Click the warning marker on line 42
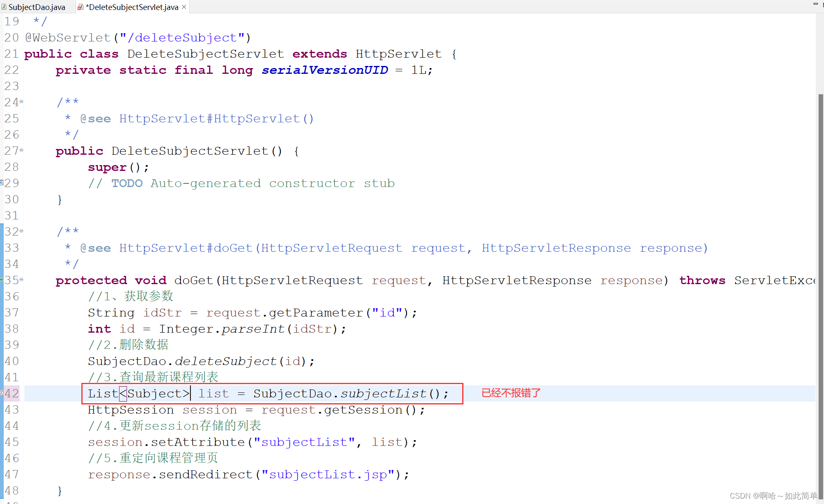 pyautogui.click(x=2, y=393)
